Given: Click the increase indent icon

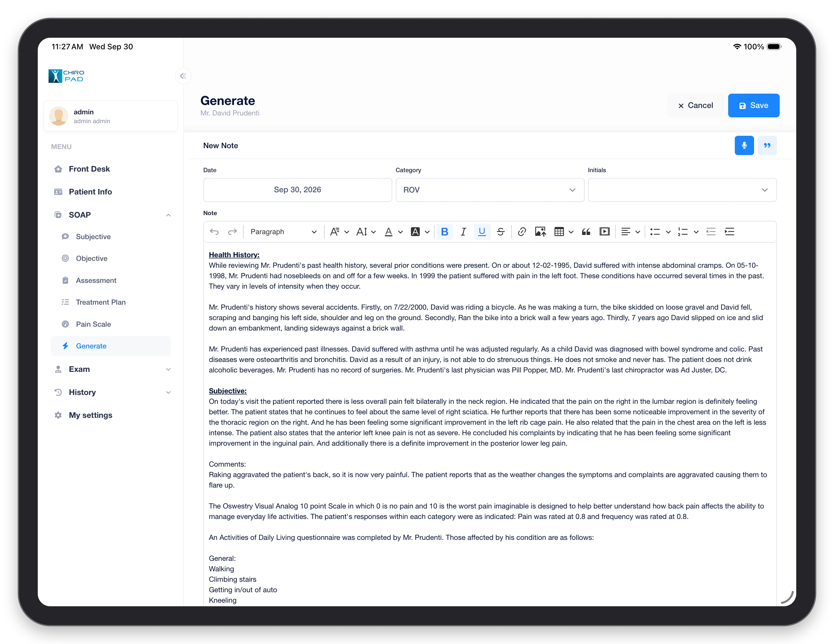Looking at the screenshot, I should tap(729, 232).
